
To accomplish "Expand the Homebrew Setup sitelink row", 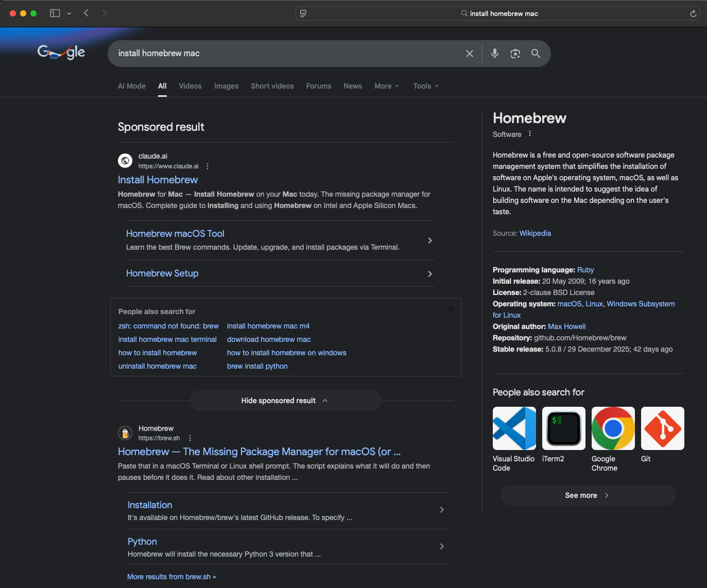I will (x=429, y=274).
